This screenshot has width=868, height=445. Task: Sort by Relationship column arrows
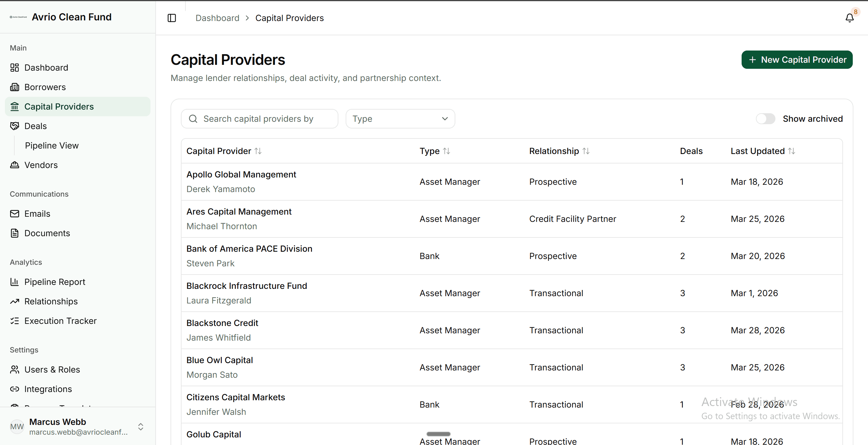coord(586,151)
